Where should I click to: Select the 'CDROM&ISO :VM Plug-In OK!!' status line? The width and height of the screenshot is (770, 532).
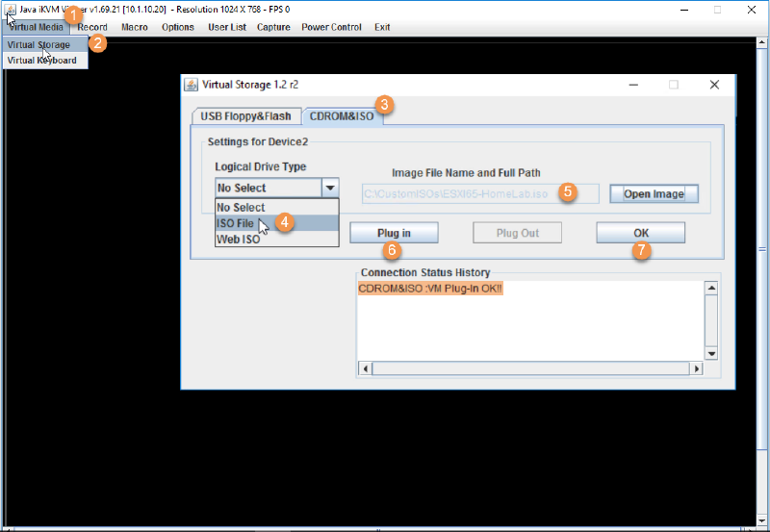pyautogui.click(x=430, y=289)
